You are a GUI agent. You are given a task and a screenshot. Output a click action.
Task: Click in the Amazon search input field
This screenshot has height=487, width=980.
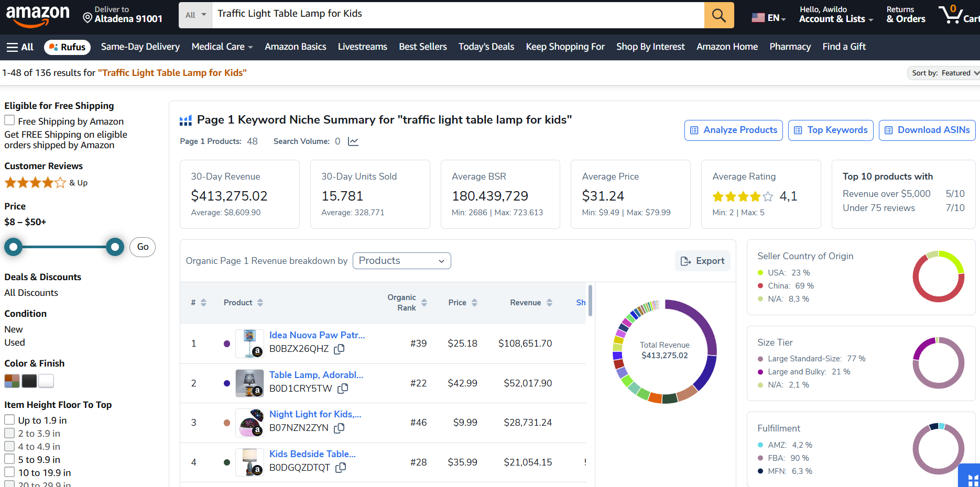458,15
